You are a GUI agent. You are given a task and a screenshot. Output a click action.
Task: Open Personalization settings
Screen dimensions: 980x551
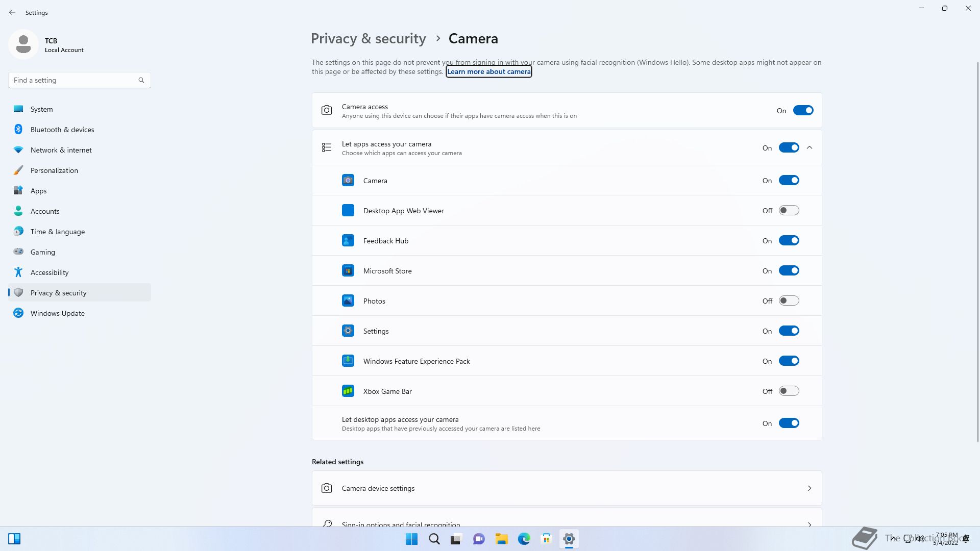80,170
